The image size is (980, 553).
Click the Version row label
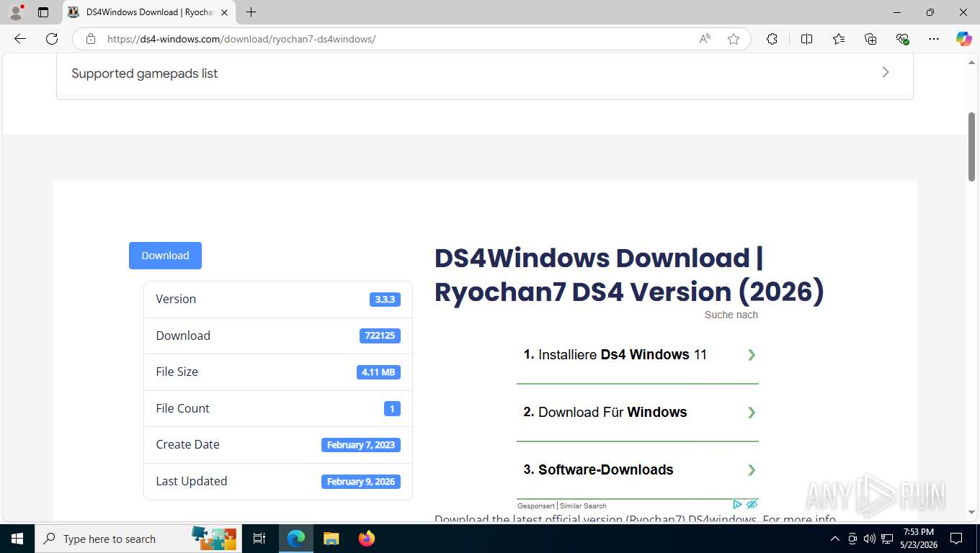tap(176, 299)
